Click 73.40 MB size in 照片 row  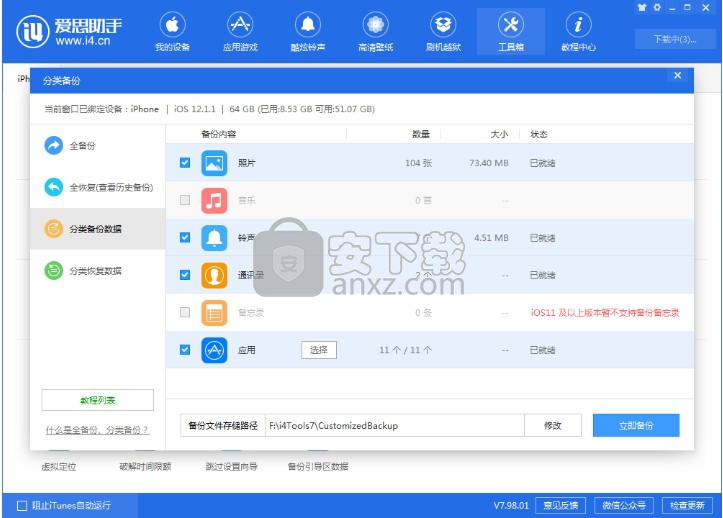pyautogui.click(x=489, y=163)
